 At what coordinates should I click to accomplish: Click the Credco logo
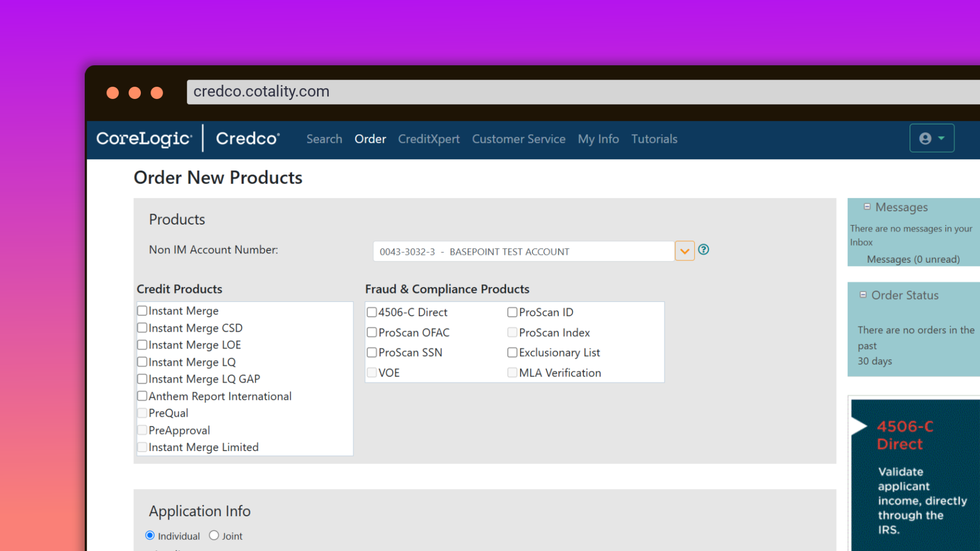[248, 139]
